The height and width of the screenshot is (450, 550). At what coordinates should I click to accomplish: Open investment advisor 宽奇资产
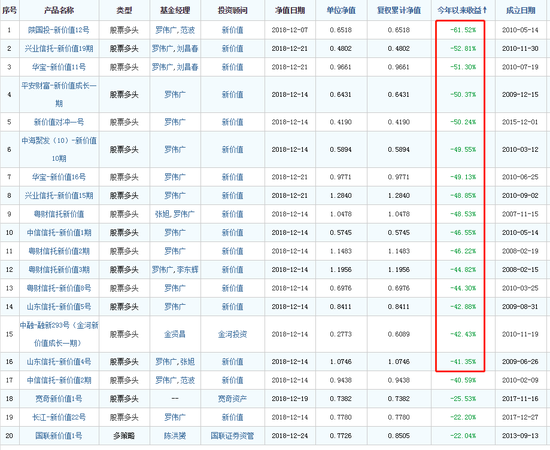click(x=232, y=399)
